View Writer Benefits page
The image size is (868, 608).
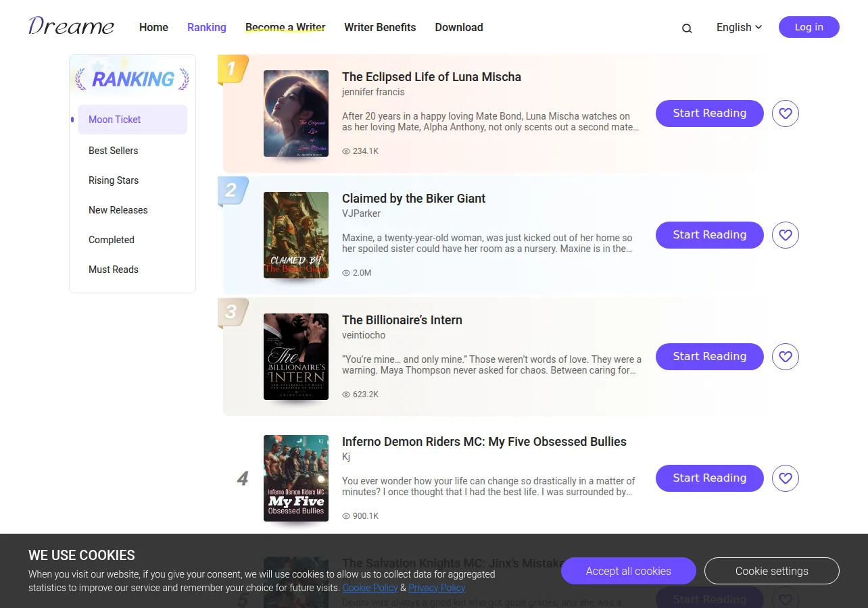point(380,27)
